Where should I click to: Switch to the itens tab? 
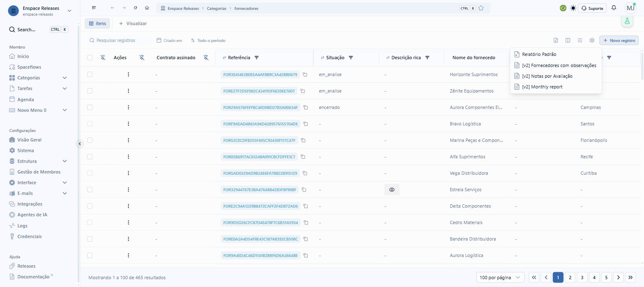(97, 23)
